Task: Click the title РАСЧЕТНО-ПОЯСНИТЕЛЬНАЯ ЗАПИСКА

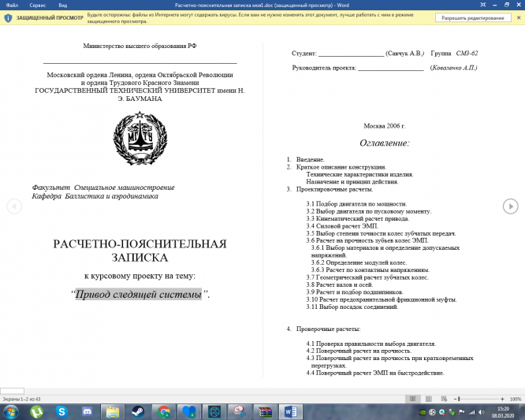Action: (x=140, y=251)
